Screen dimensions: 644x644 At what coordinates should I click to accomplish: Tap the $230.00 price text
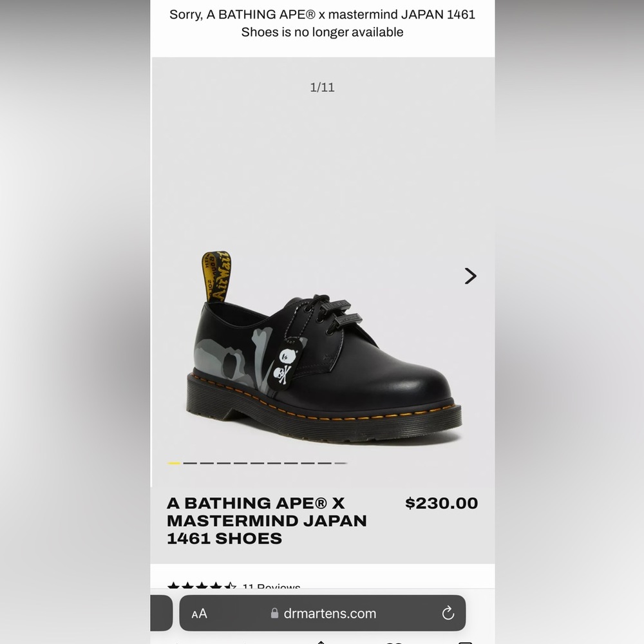pyautogui.click(x=442, y=504)
